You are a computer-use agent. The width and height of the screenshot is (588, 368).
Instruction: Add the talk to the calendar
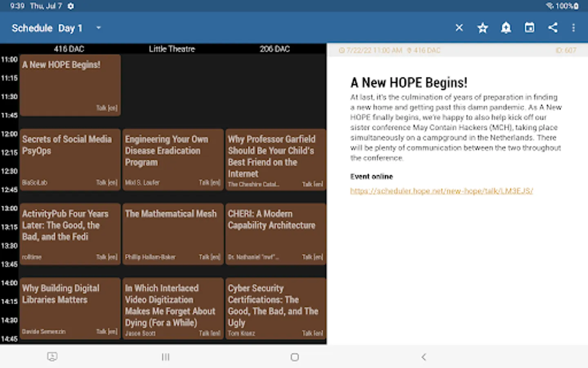tap(530, 28)
